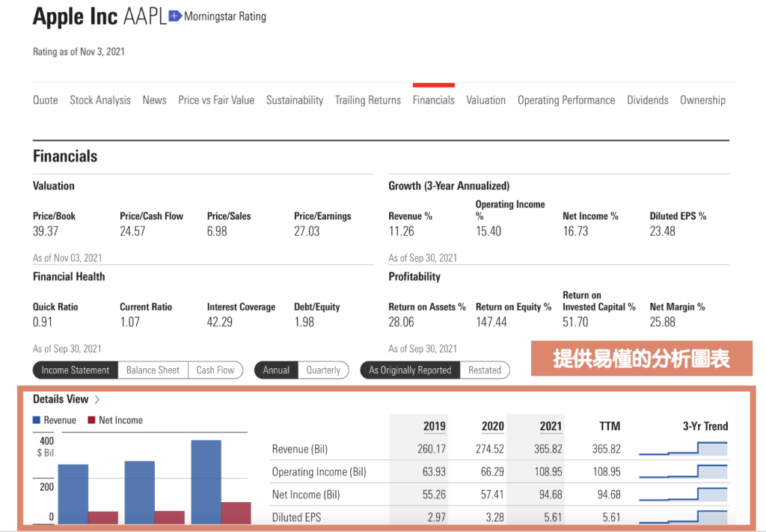Click the Net Income (Bil) row label

[x=306, y=495]
